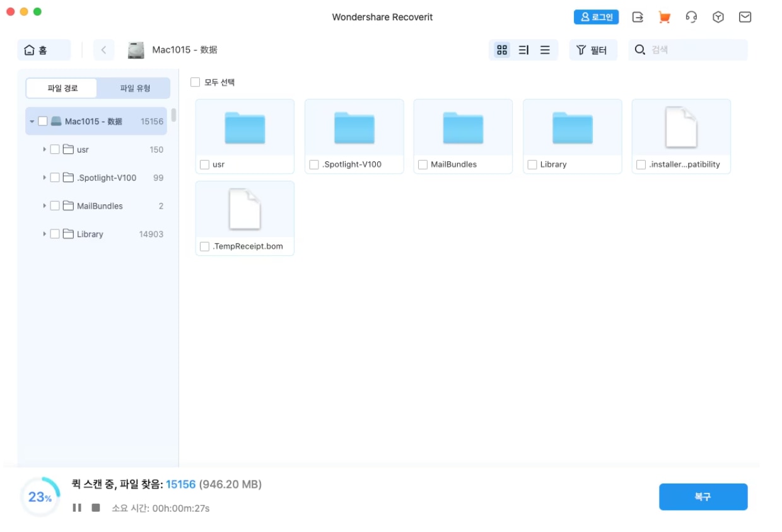The image size is (782, 532).
Task: Switch to grid thumbnail view
Action: pyautogui.click(x=502, y=50)
